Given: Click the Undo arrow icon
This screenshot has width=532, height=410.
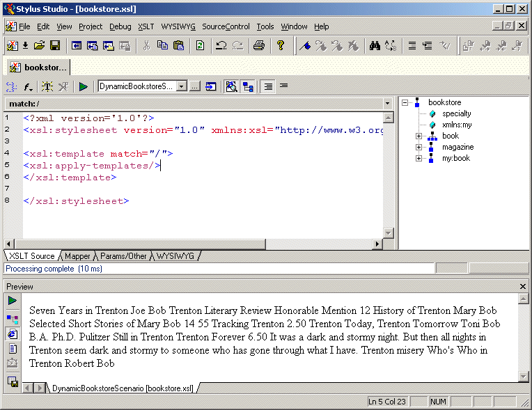Looking at the screenshot, I should point(221,46).
